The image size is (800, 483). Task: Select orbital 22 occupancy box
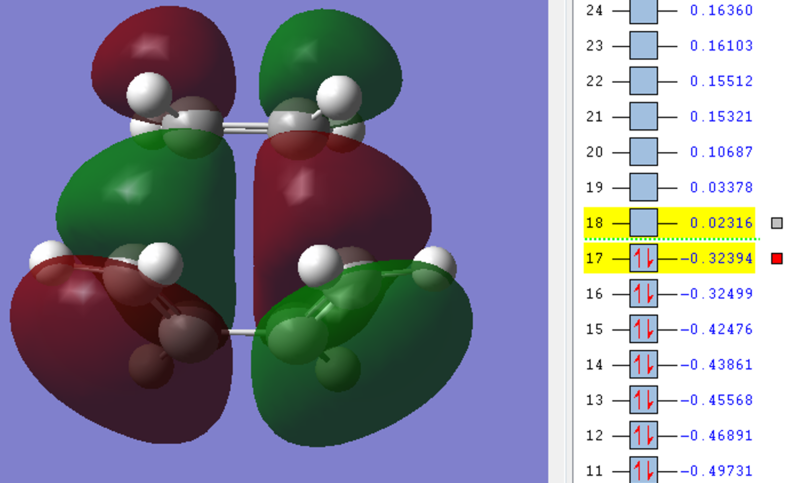pyautogui.click(x=643, y=81)
